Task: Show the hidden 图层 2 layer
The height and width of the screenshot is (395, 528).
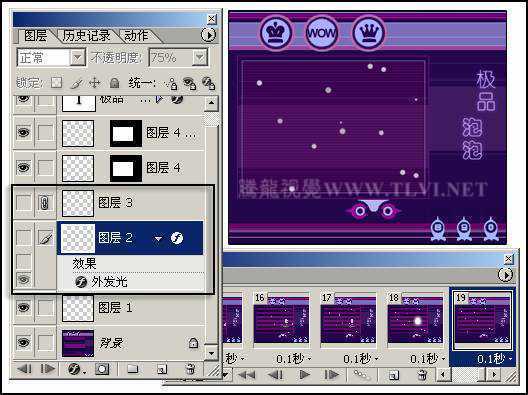Action: [24, 238]
